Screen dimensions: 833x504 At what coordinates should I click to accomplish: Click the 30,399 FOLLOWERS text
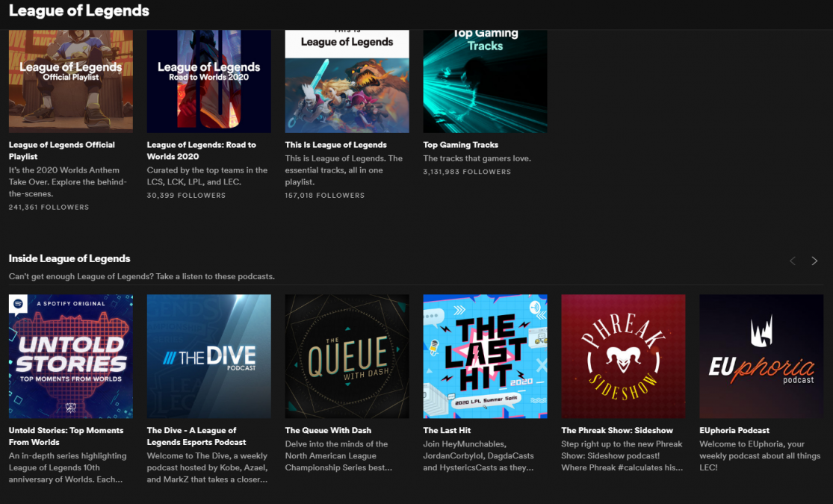coord(186,196)
